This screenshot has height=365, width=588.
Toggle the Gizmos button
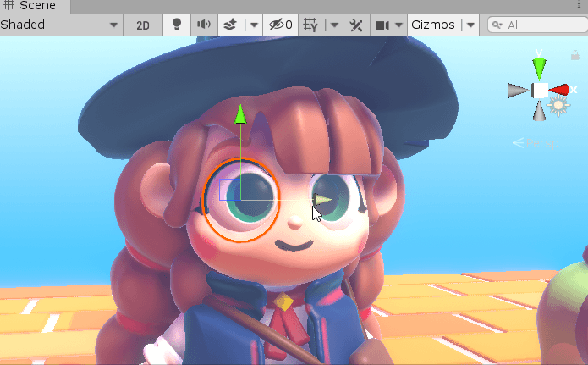click(433, 25)
